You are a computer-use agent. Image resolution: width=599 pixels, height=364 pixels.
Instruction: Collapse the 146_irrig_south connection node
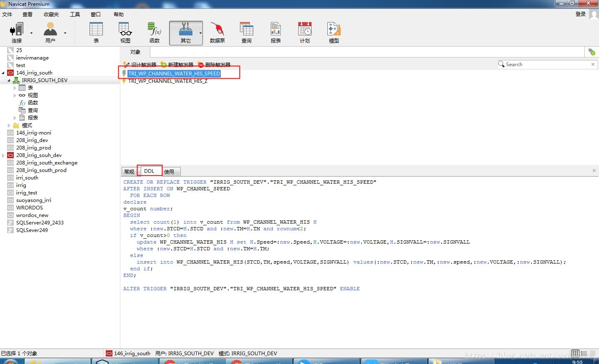(3, 73)
